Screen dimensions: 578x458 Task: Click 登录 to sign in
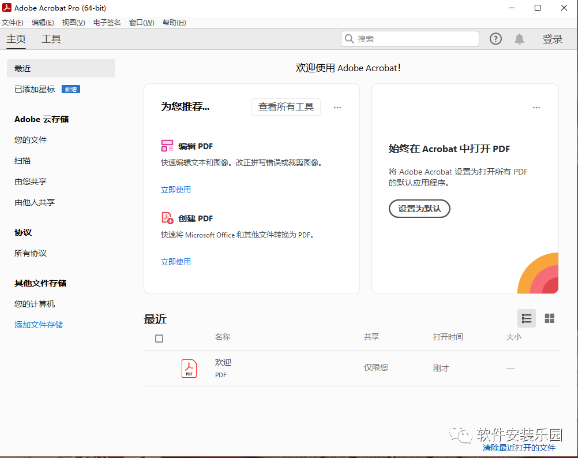[552, 39]
